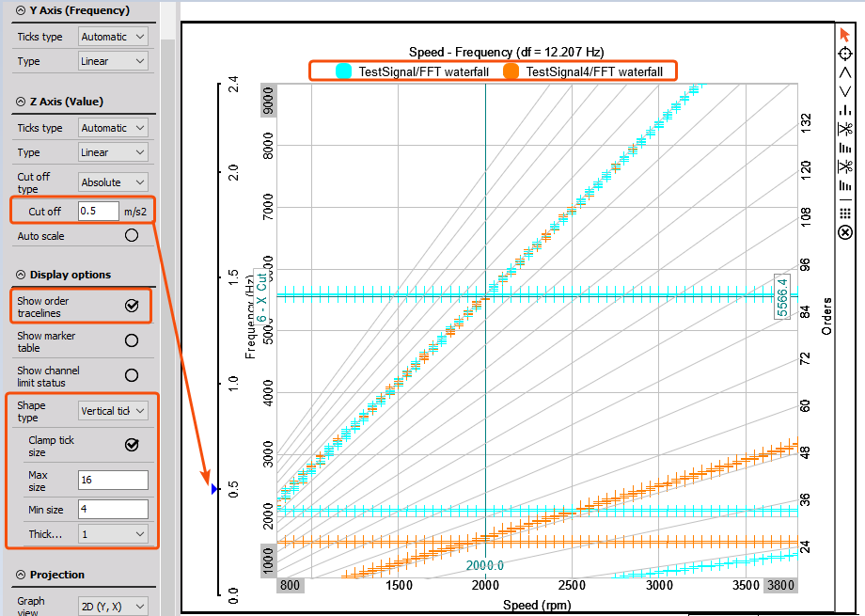
Task: Click the blue cut-off triangle on Z scale
Action: [x=214, y=488]
